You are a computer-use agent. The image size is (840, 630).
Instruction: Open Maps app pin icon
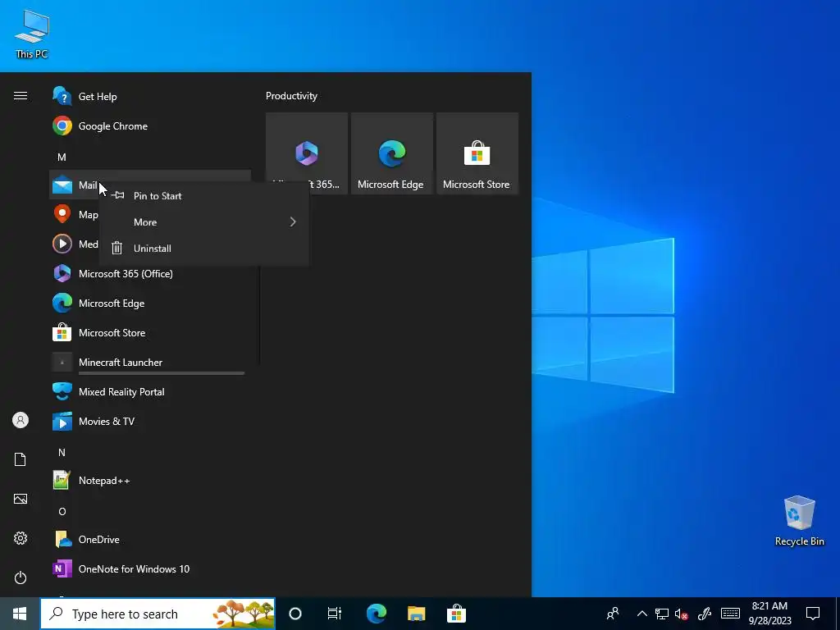[x=62, y=214]
